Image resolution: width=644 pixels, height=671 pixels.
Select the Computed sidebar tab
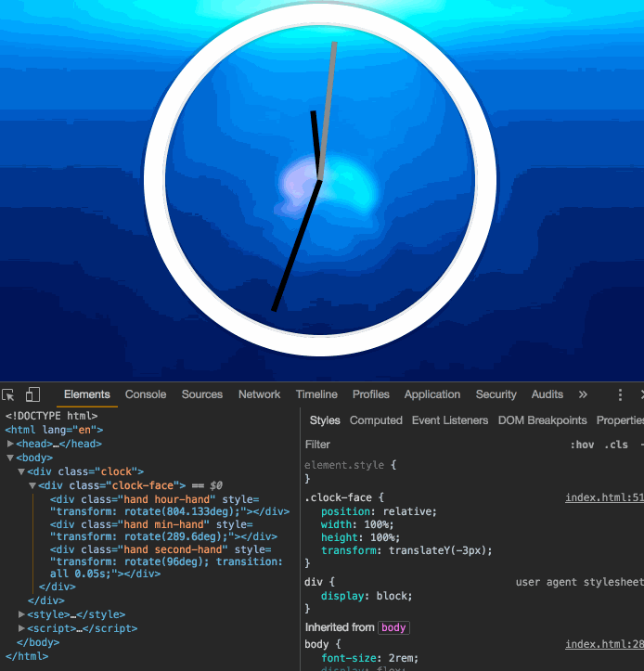click(x=376, y=420)
